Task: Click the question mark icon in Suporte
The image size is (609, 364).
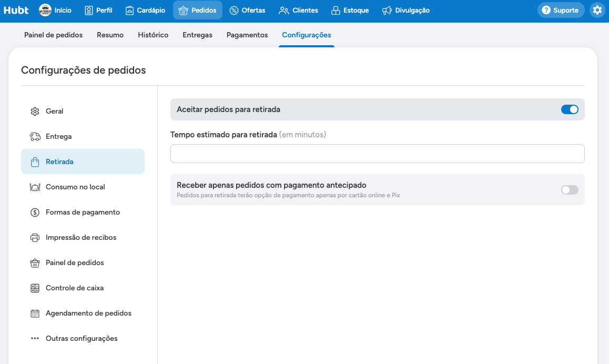Action: pyautogui.click(x=546, y=10)
